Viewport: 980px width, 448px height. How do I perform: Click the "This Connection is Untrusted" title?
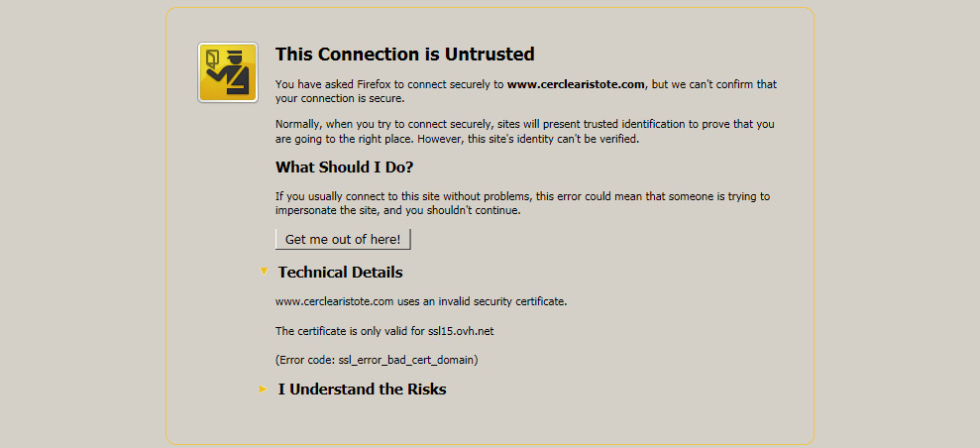[404, 55]
